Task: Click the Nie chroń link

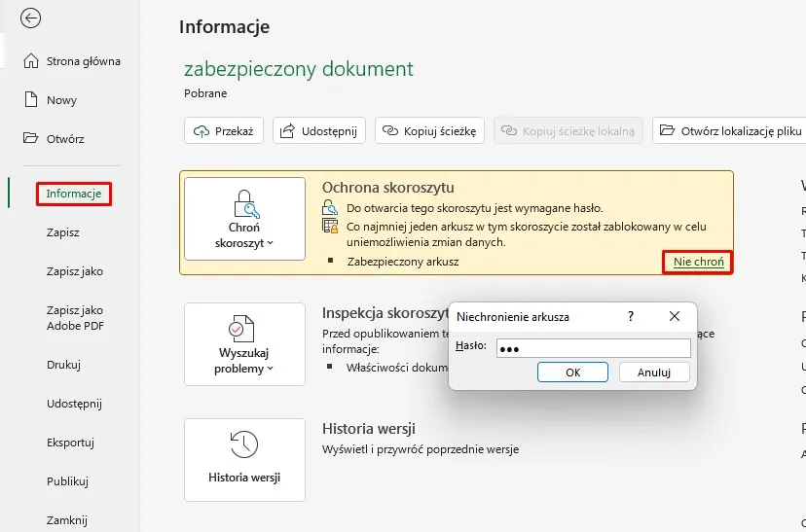Action: point(698,262)
